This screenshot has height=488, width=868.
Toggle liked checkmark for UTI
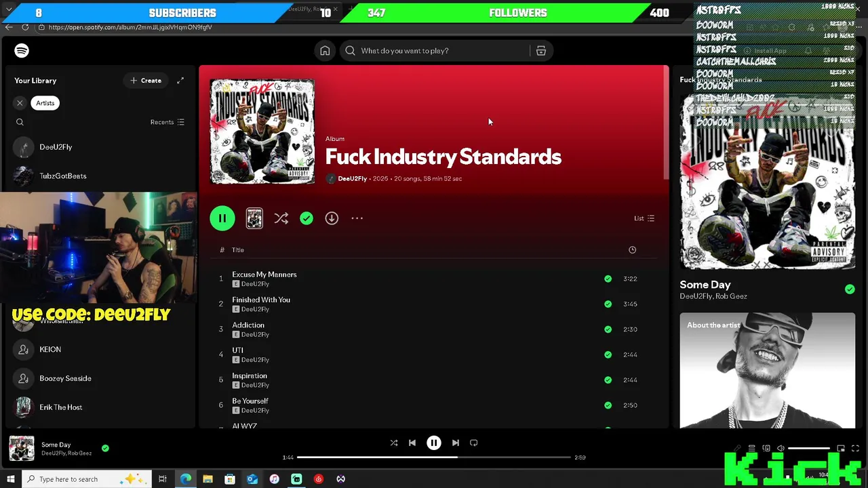pyautogui.click(x=608, y=354)
